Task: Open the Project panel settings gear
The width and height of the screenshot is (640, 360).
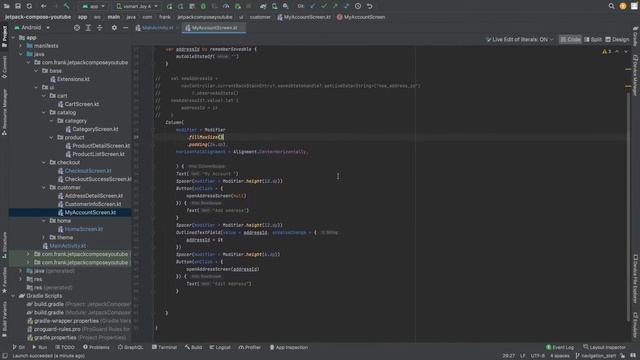Action: [114, 28]
